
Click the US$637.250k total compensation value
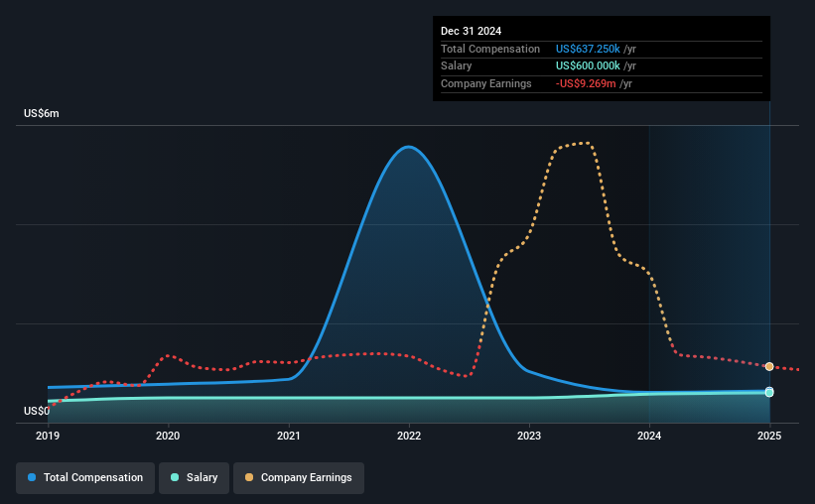[588, 49]
